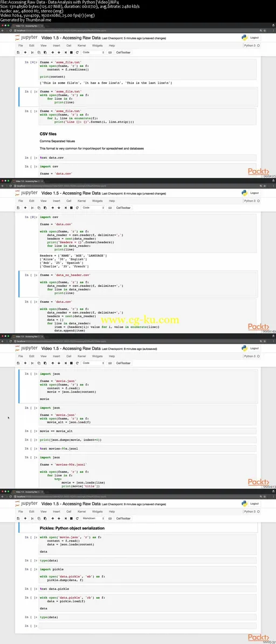
Task: Click the '%cat movies-90s.jsonl' code cell
Action: 148,449
